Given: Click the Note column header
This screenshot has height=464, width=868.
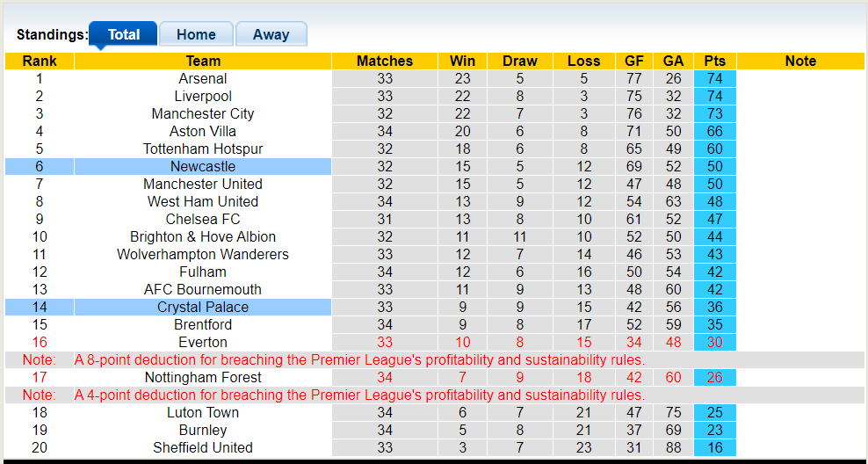Looking at the screenshot, I should coord(800,61).
